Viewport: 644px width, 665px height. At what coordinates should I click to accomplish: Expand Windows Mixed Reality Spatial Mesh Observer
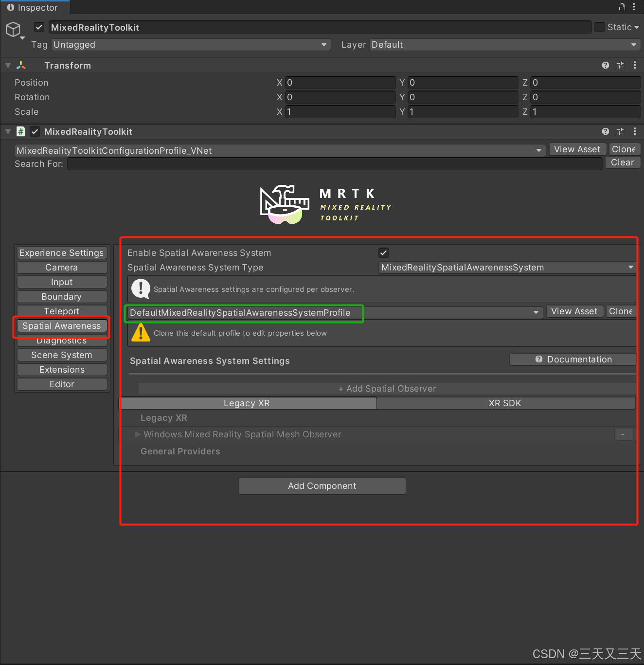tap(138, 434)
